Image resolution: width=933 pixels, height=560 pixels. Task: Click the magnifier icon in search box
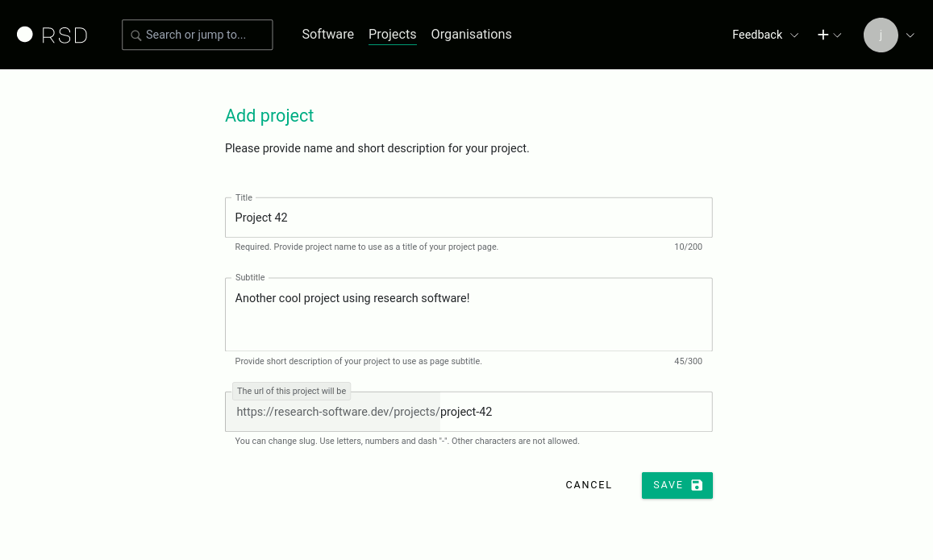(x=135, y=35)
